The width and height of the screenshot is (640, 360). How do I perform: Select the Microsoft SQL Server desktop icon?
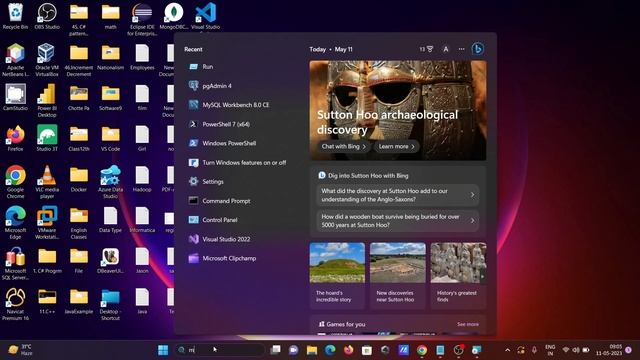(15, 263)
